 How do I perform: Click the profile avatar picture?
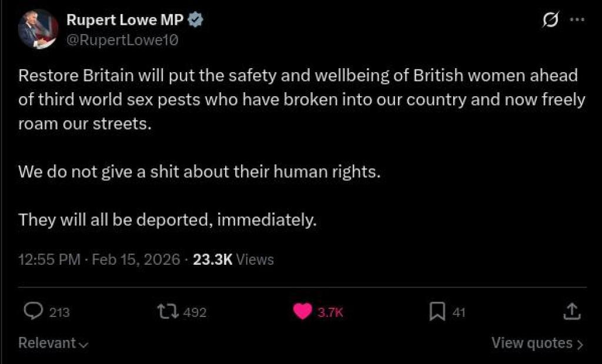(38, 29)
